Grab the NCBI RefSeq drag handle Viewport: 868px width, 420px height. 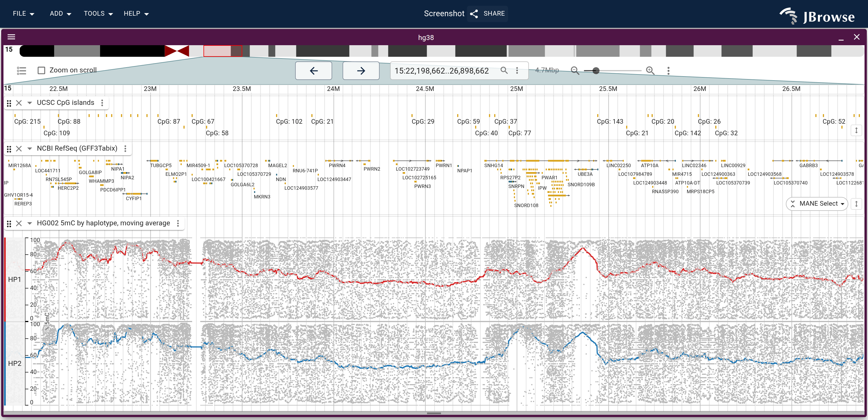coord(9,149)
